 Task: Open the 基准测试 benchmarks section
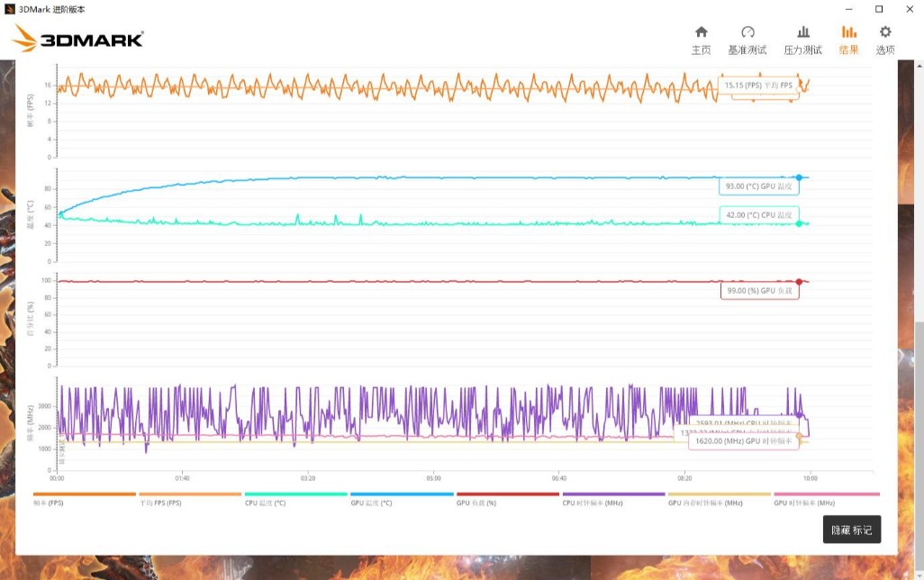[x=747, y=41]
